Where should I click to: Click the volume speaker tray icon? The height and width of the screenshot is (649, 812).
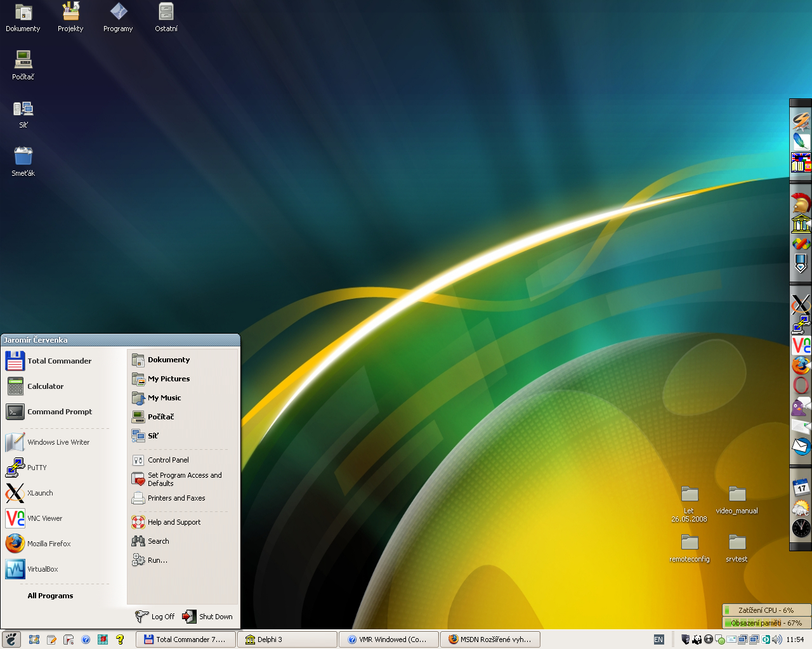click(776, 639)
